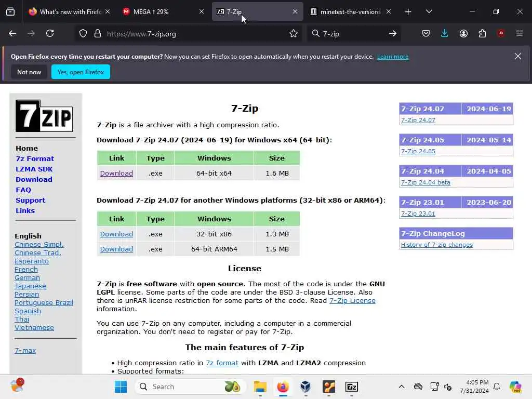The height and width of the screenshot is (399, 532).
Task: Click the taskbar Search box
Action: pyautogui.click(x=190, y=387)
